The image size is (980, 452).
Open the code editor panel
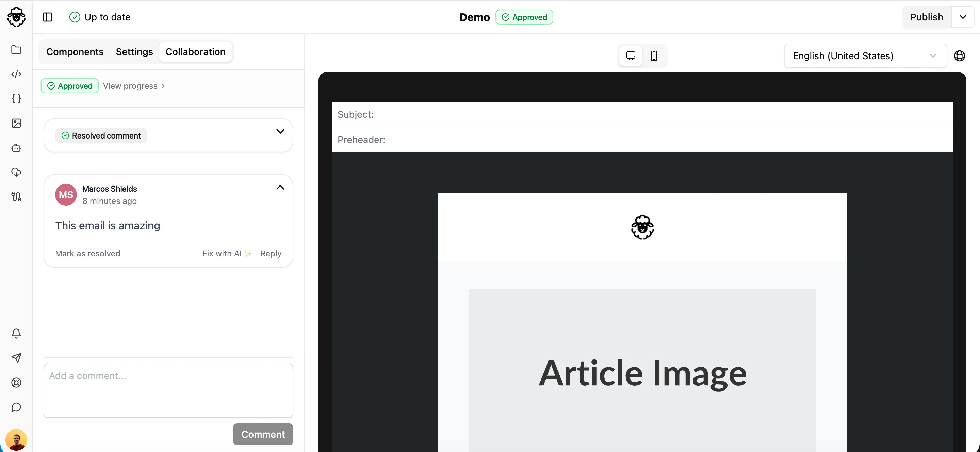point(16,74)
